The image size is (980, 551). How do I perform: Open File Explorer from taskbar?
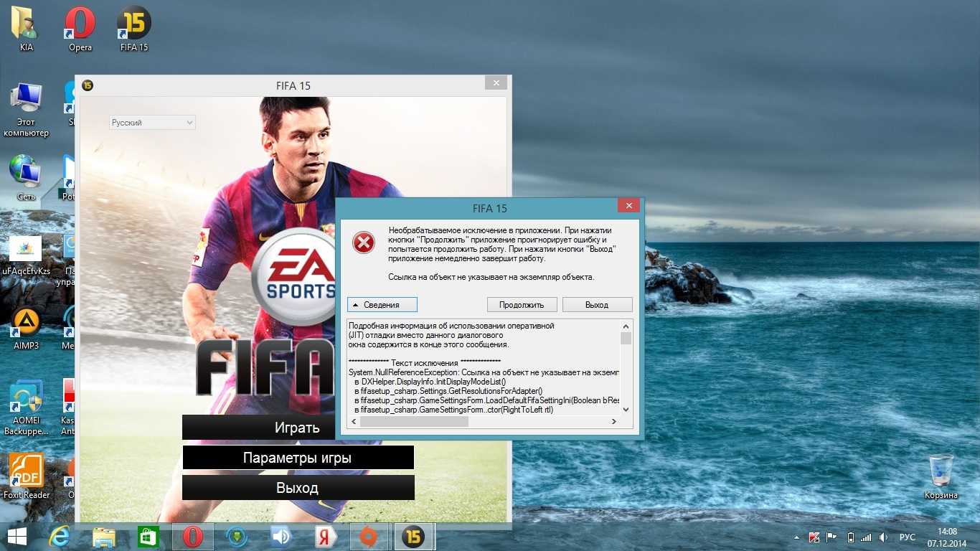pyautogui.click(x=104, y=537)
